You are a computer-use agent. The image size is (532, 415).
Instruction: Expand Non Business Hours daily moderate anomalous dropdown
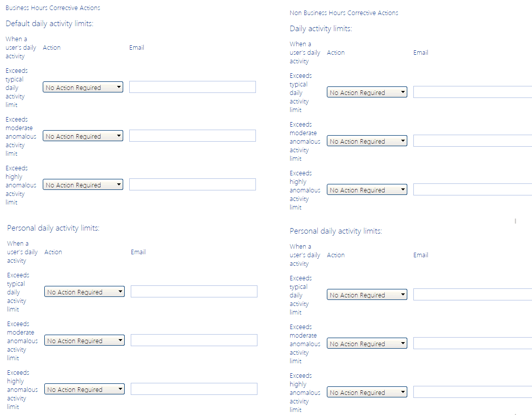(367, 141)
